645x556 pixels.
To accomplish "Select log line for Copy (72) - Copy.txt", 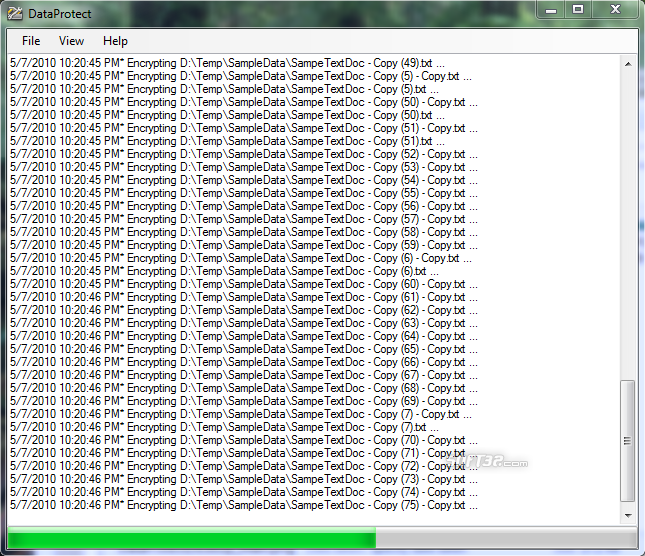I will pyautogui.click(x=244, y=466).
